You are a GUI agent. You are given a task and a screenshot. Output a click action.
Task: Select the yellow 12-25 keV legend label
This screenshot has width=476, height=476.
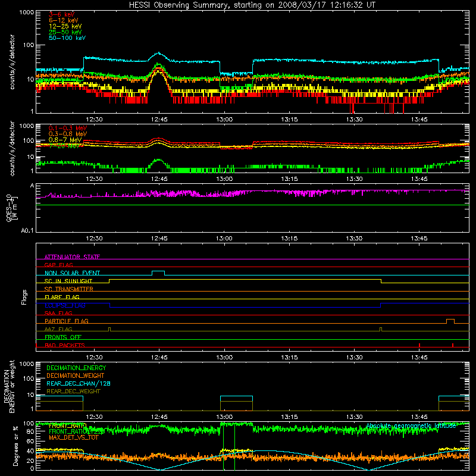click(x=65, y=26)
